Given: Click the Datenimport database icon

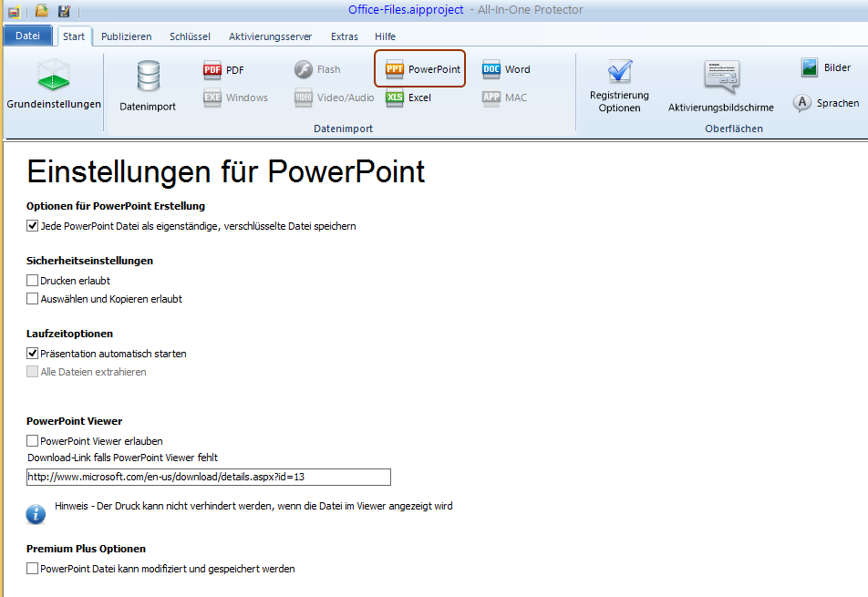Looking at the screenshot, I should point(148,86).
